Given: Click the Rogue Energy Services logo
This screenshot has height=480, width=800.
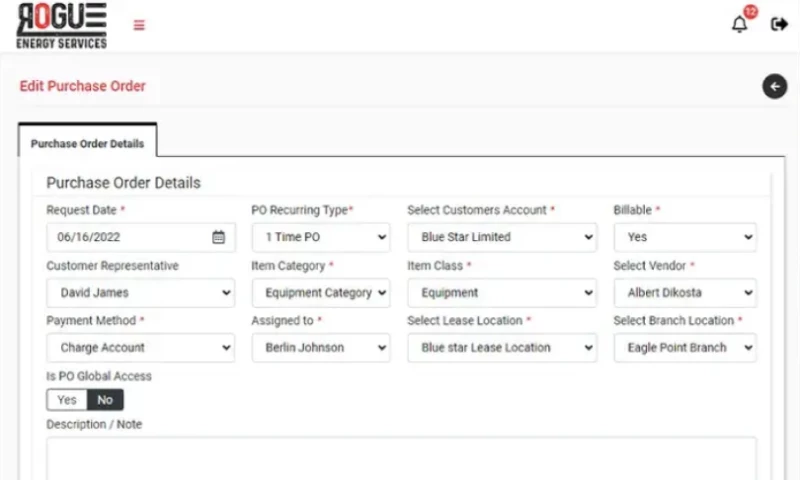Looking at the screenshot, I should [62, 26].
